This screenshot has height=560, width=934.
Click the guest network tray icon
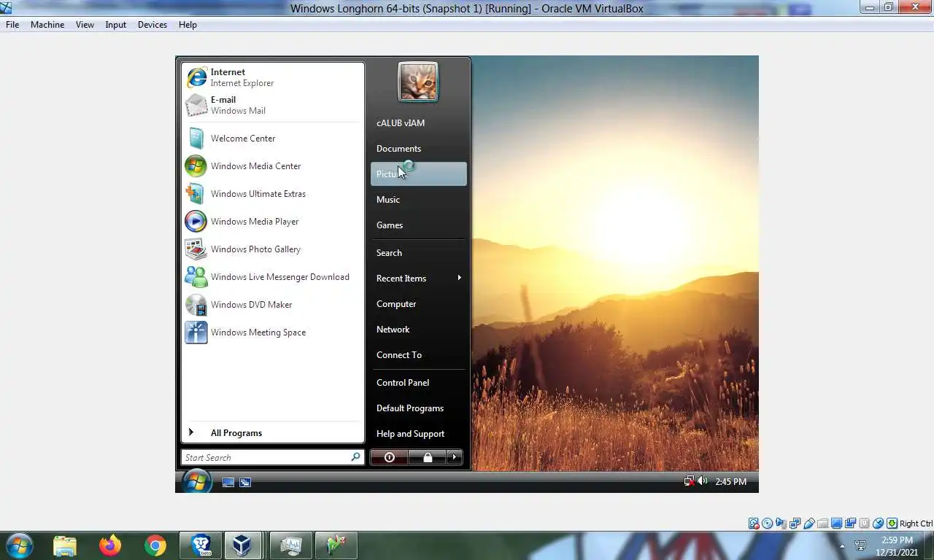click(689, 481)
